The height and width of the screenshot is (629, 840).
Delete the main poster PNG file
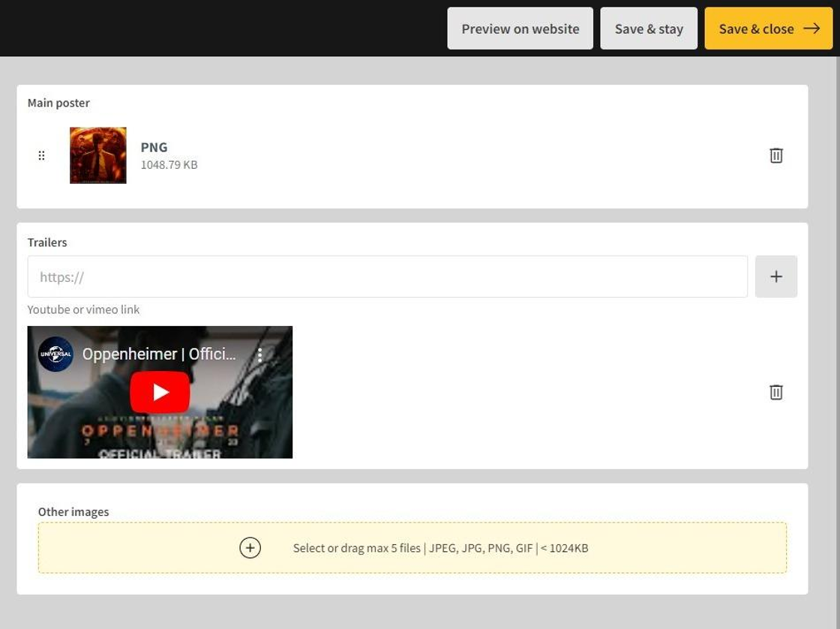tap(775, 155)
